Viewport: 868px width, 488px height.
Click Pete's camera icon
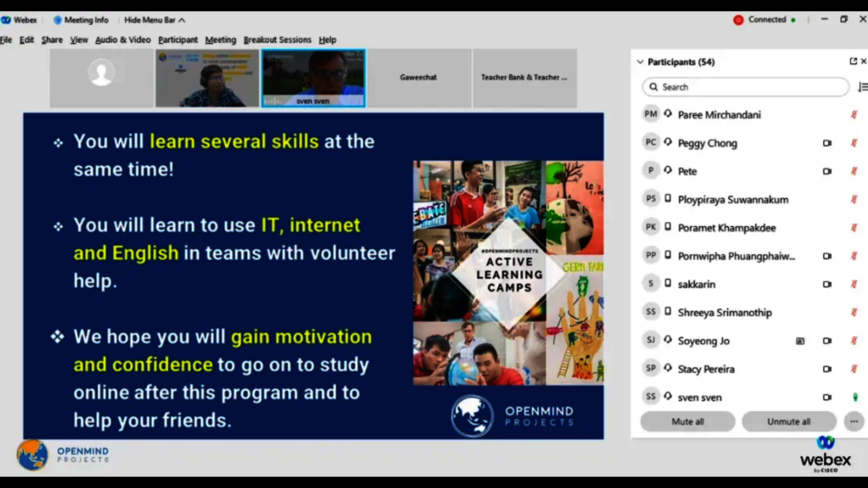(827, 170)
